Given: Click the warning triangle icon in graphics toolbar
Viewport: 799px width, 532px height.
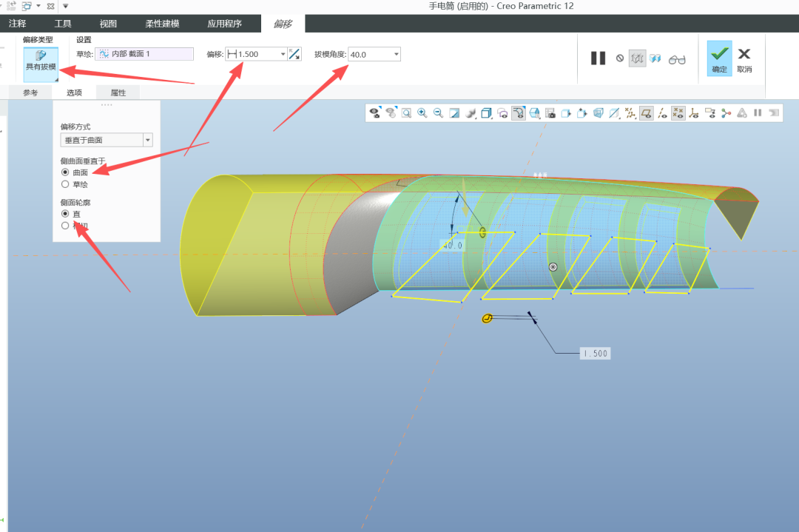Looking at the screenshot, I should (742, 113).
